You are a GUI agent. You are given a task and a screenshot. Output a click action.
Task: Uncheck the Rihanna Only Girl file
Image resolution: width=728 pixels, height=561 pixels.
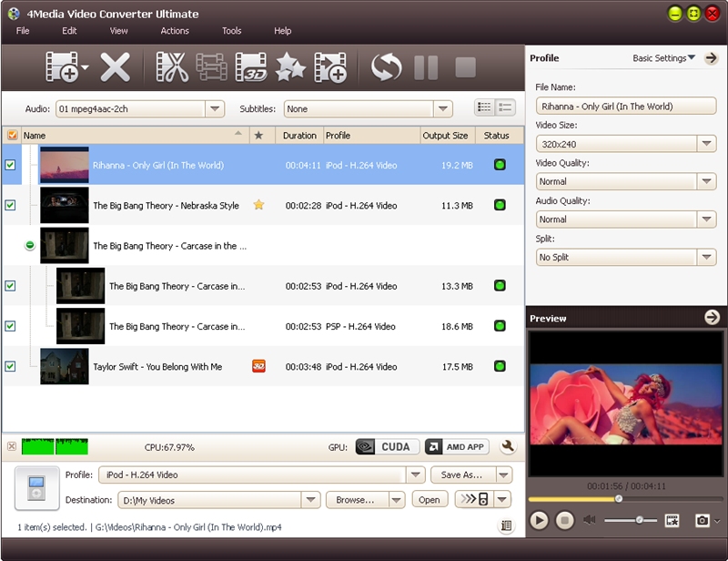[x=11, y=166]
